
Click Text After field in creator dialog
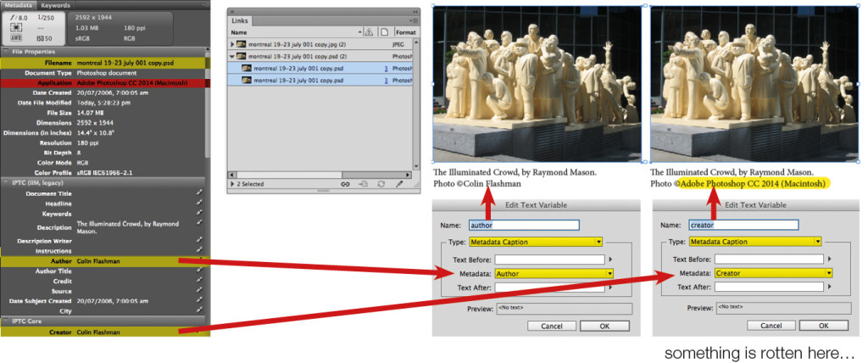click(769, 287)
